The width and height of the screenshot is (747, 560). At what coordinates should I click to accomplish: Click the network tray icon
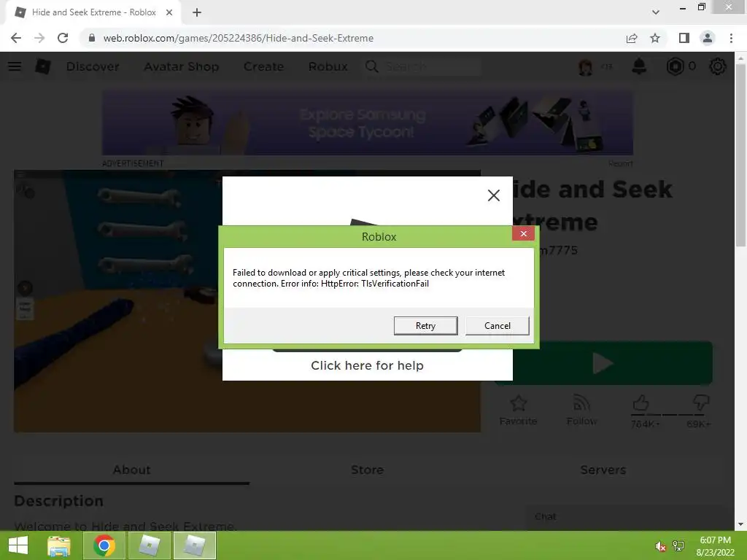(x=678, y=546)
